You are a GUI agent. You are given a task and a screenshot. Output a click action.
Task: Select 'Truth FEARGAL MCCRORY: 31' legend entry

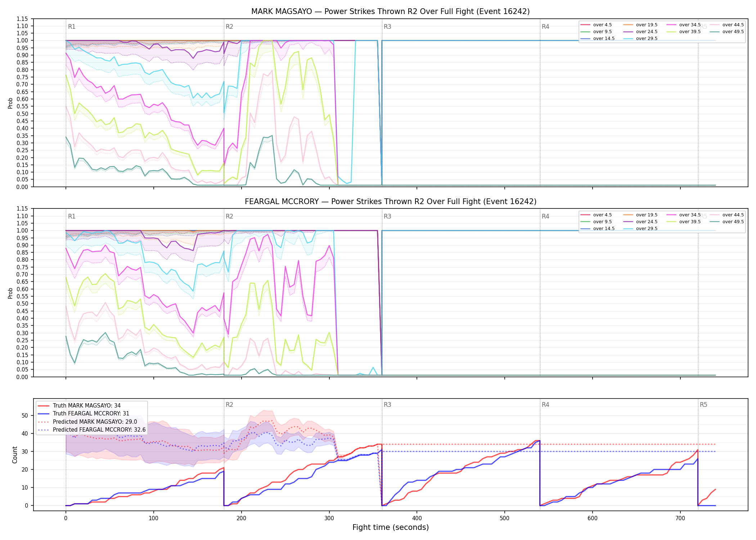click(x=83, y=414)
